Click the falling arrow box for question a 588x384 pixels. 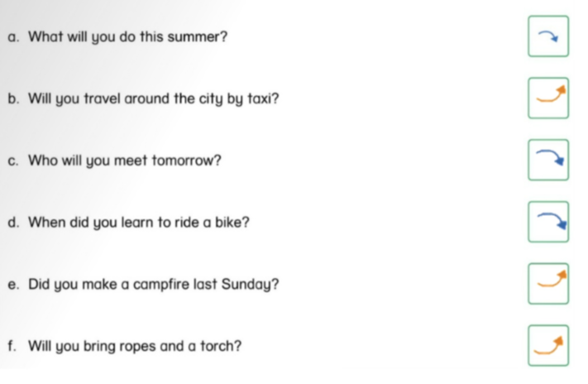[x=548, y=36]
